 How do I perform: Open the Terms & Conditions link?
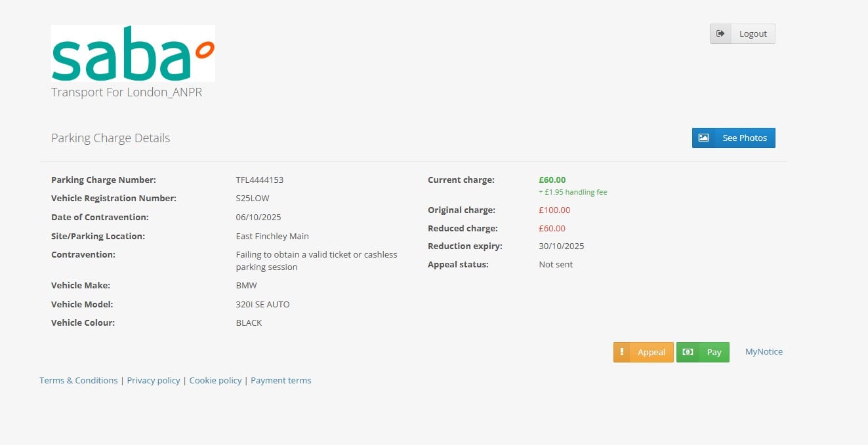coord(79,381)
